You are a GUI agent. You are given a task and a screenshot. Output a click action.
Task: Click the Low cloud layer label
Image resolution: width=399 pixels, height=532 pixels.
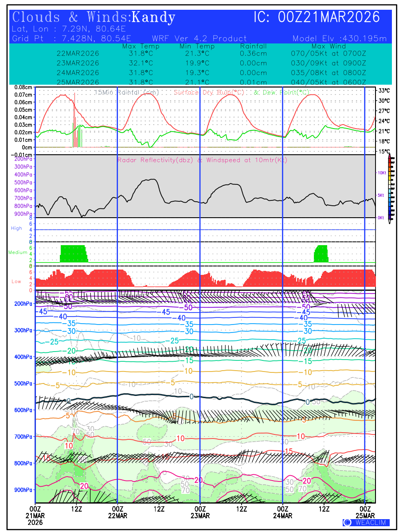click(16, 282)
